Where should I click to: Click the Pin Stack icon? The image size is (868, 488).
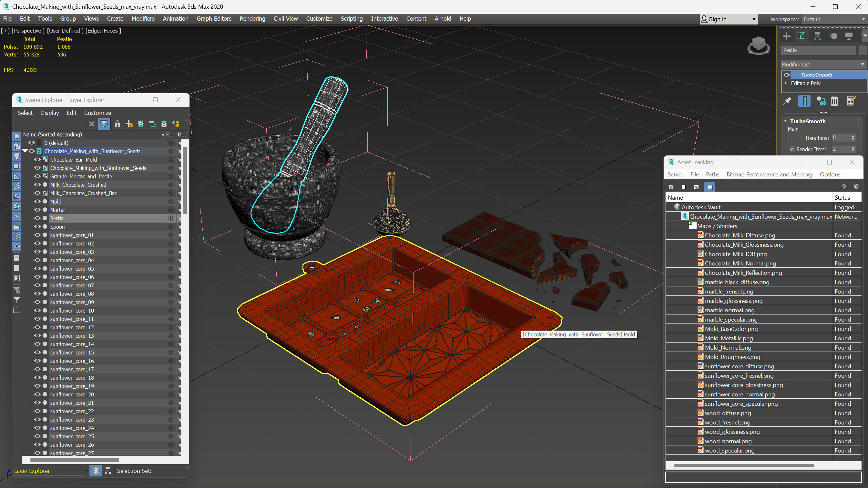788,101
